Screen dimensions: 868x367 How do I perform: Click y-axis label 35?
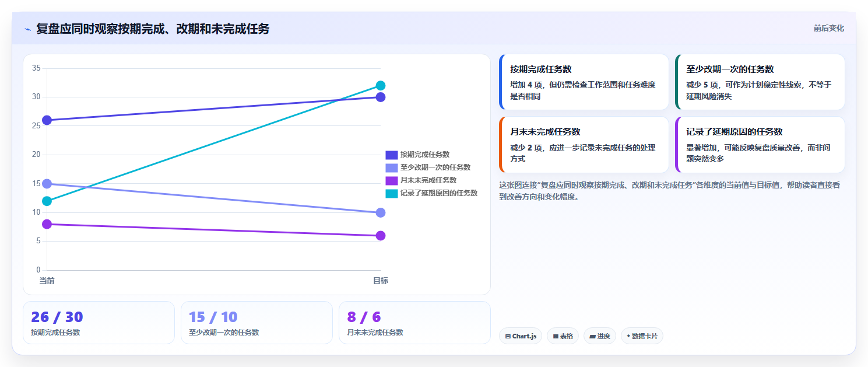pyautogui.click(x=36, y=68)
